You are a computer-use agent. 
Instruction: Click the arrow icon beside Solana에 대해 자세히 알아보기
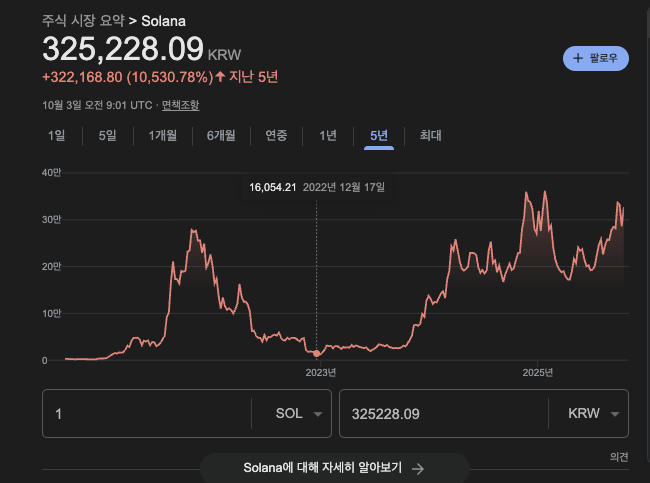(x=418, y=468)
